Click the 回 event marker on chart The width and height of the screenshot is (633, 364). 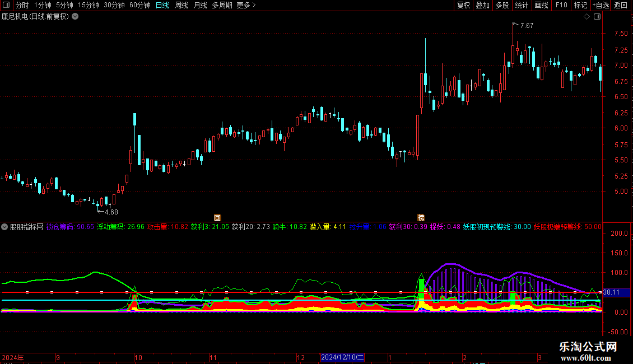pyautogui.click(x=217, y=218)
